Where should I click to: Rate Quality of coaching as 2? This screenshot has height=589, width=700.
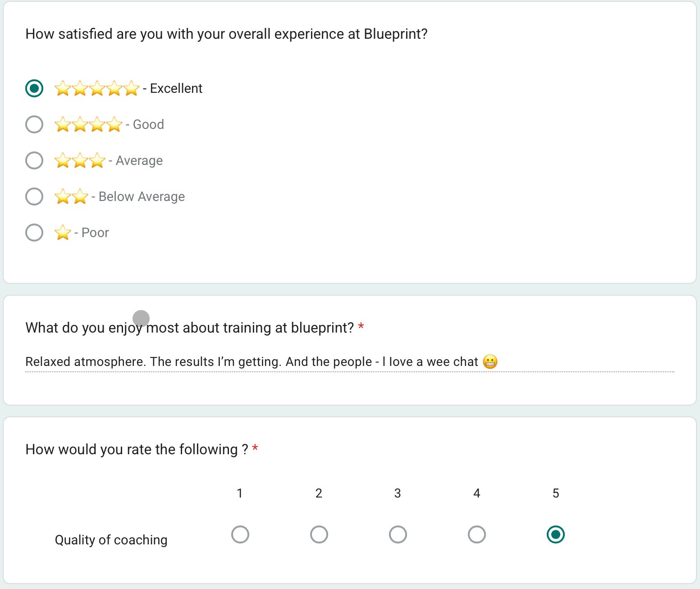point(319,534)
